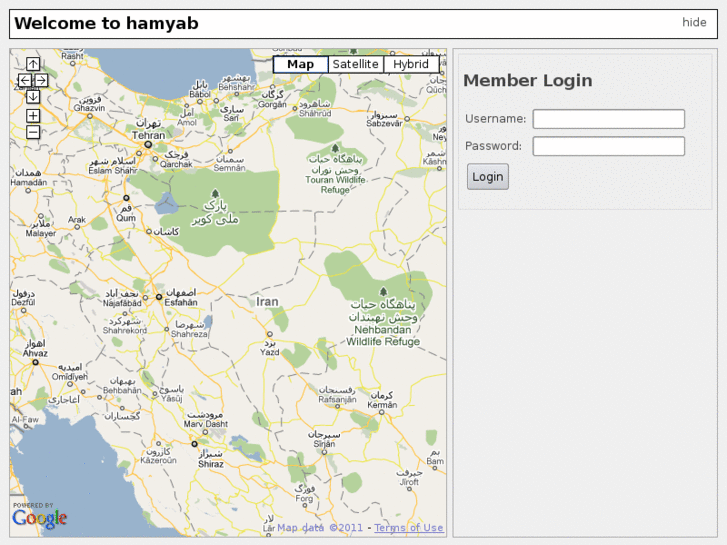727x545 pixels.
Task: Open the Terms of Use link
Action: [408, 527]
